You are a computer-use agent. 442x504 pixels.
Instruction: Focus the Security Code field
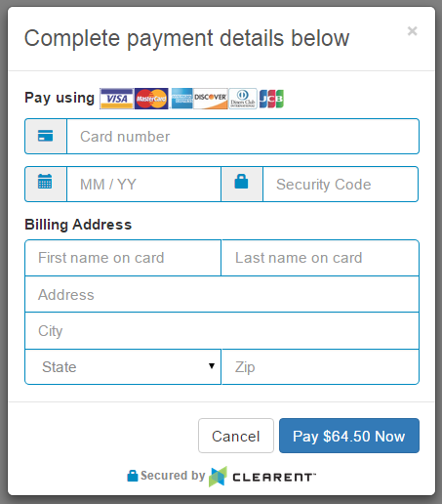coord(341,185)
